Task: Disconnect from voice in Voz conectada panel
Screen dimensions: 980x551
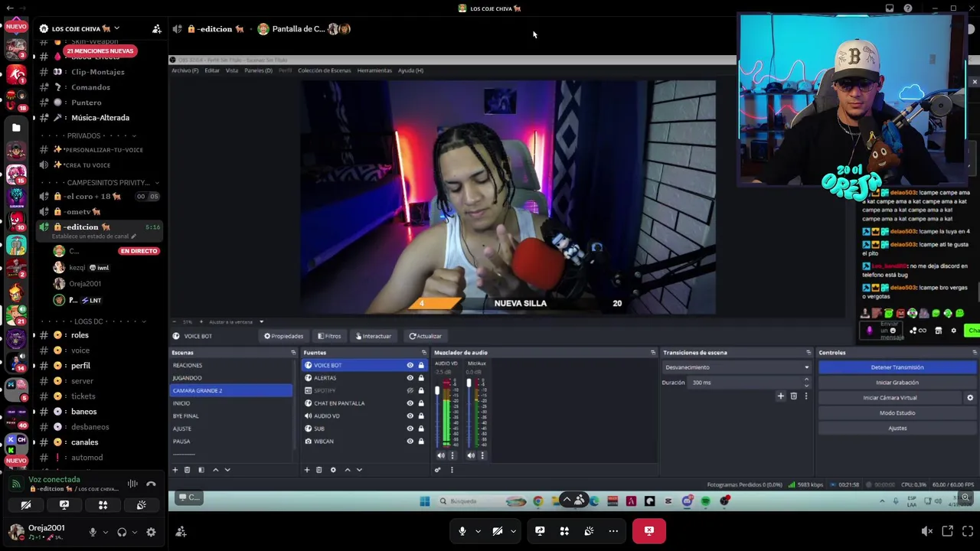Action: coord(151,484)
